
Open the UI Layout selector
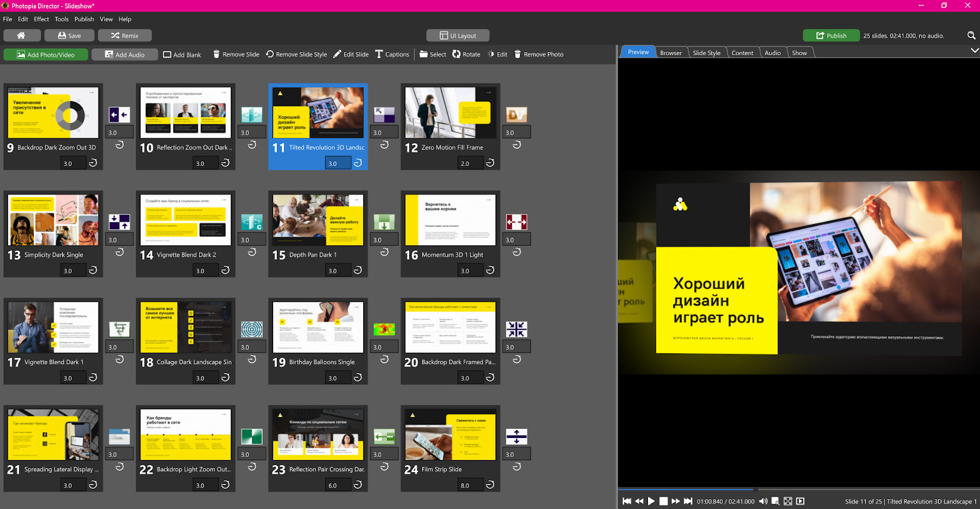click(459, 36)
